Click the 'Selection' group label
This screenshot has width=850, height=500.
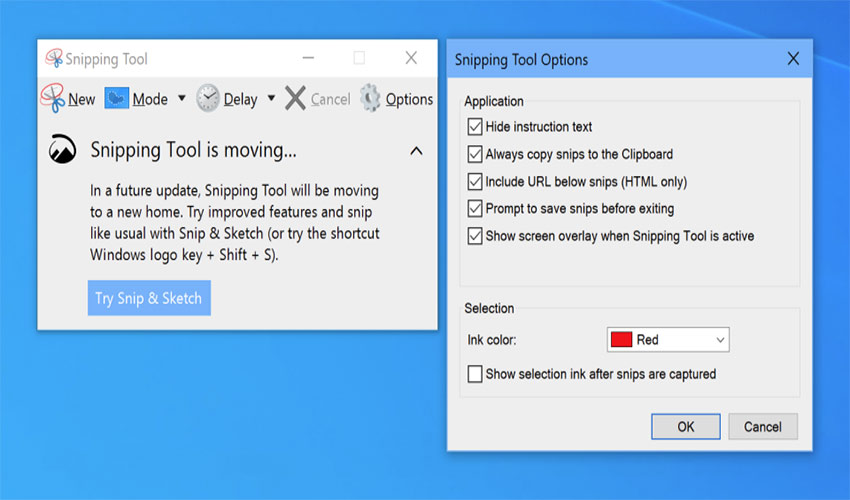click(489, 309)
